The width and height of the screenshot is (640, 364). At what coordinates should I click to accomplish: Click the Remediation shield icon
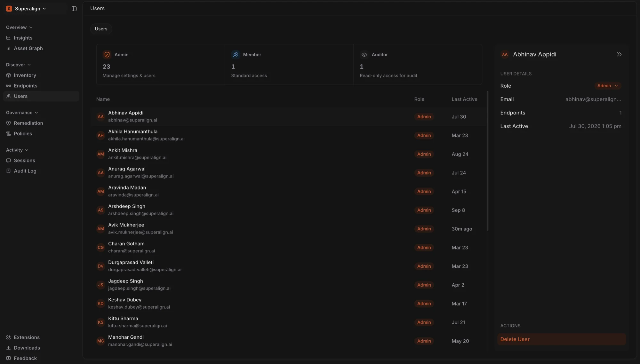[x=8, y=123]
